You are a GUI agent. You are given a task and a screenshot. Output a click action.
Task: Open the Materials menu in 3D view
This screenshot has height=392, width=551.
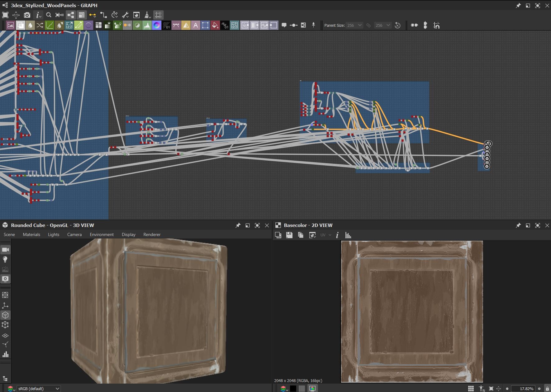31,234
